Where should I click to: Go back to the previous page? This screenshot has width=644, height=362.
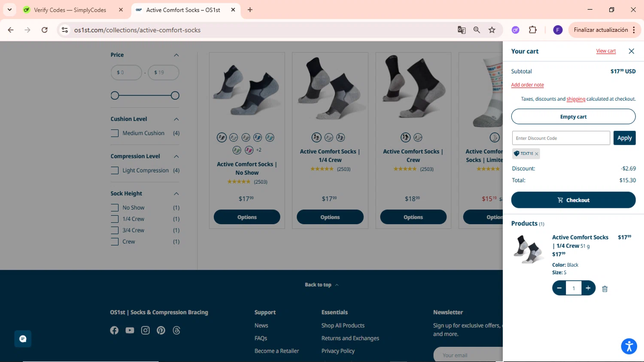coord(11,30)
